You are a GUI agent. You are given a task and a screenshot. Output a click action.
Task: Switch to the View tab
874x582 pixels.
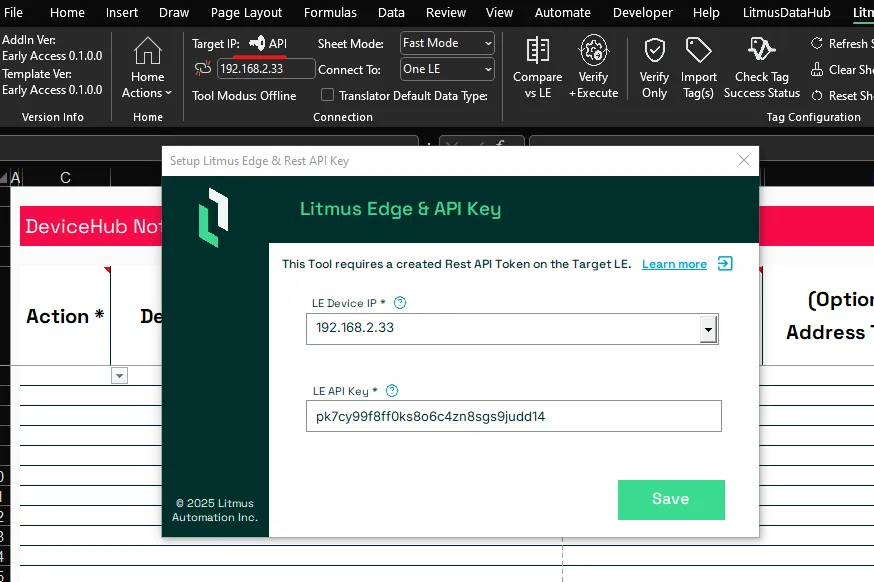(499, 12)
